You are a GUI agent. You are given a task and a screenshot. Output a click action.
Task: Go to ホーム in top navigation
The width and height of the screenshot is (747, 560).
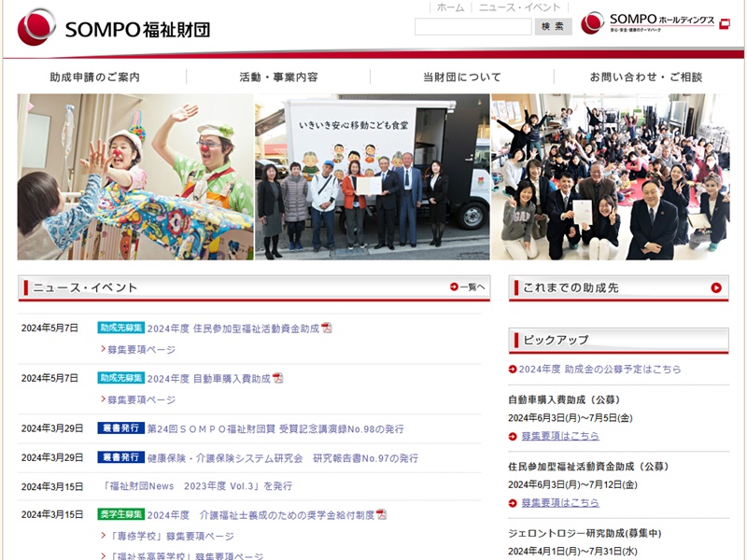click(x=450, y=7)
